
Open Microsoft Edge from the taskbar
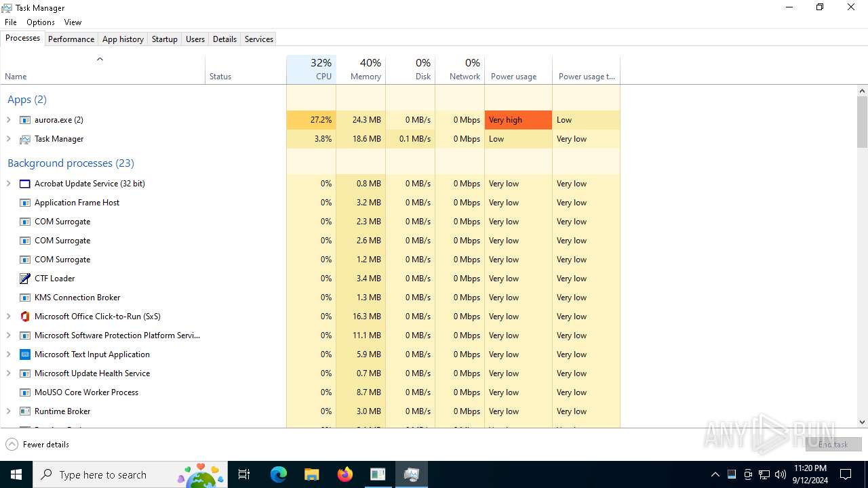(279, 474)
